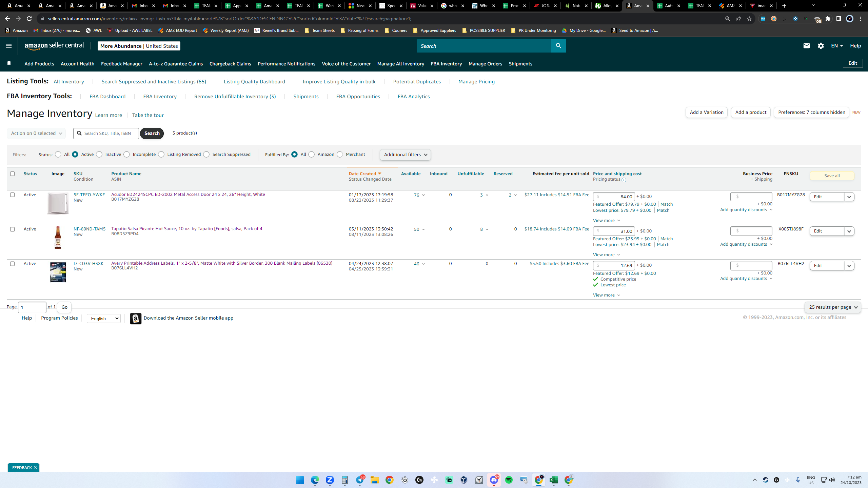This screenshot has height=488, width=868.
Task: Open Add Products in navigation bar
Action: coord(39,64)
